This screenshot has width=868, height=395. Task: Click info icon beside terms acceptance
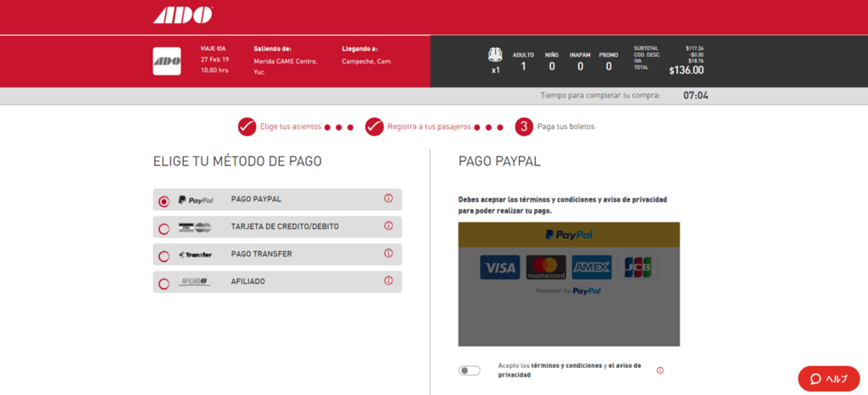pyautogui.click(x=659, y=370)
